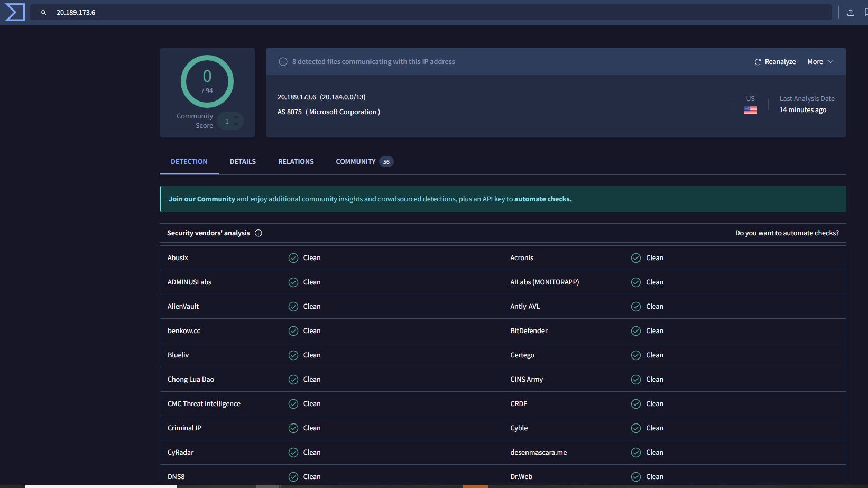
Task: Click the upload file icon
Action: (851, 12)
